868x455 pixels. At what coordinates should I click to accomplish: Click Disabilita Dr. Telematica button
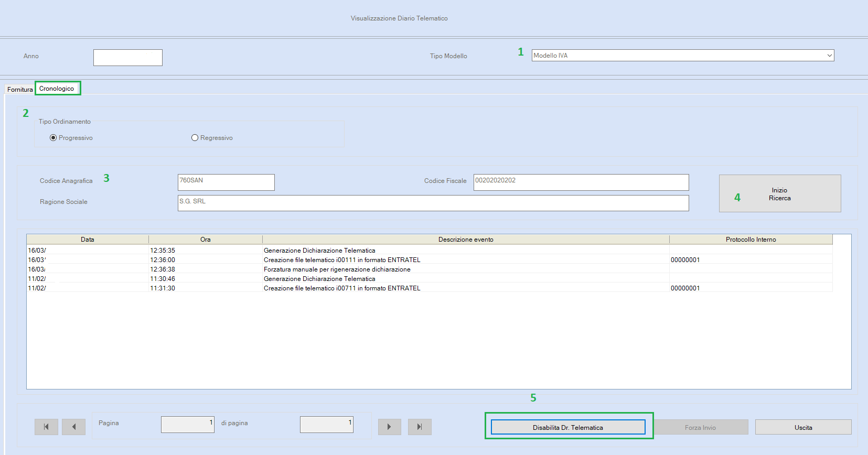(568, 427)
